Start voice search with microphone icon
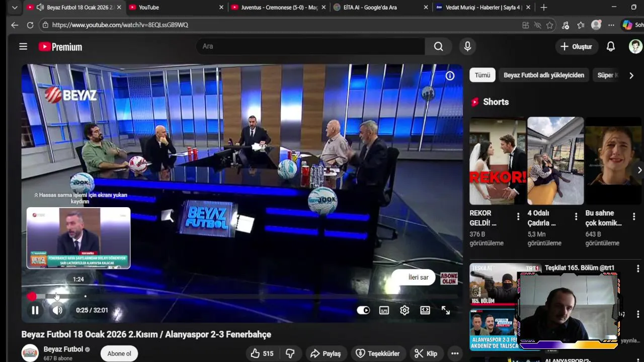This screenshot has width=644, height=362. (467, 46)
